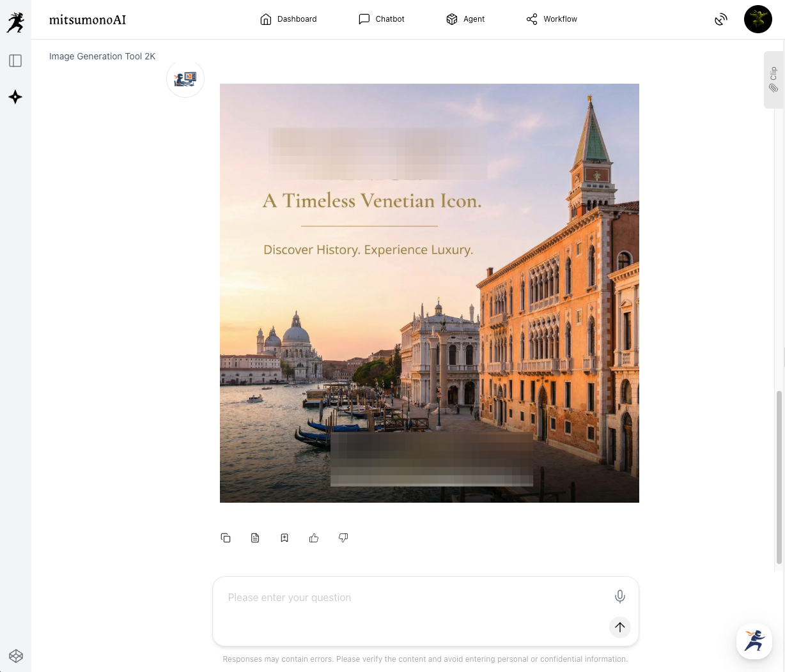
Task: Toggle the left sidebar panel
Action: click(x=15, y=61)
